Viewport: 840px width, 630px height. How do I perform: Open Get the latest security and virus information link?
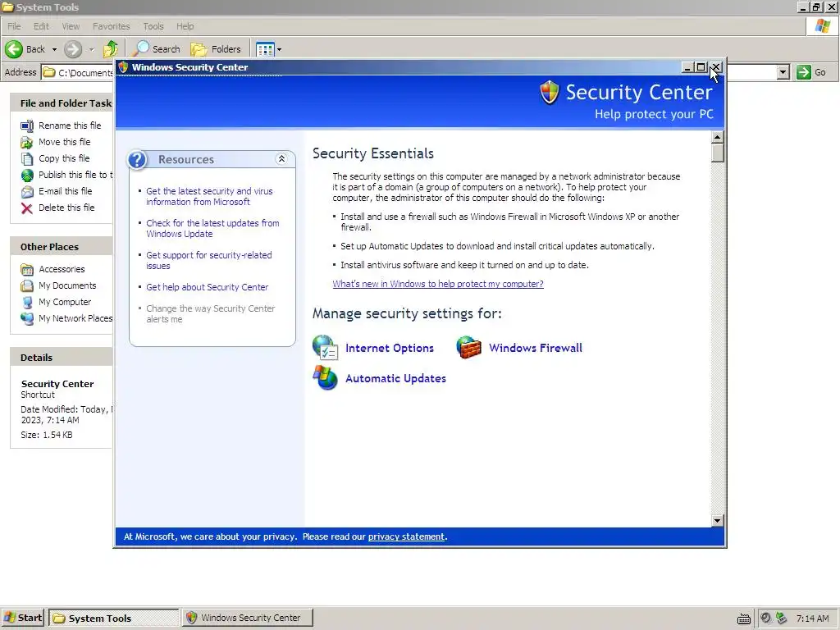209,197
